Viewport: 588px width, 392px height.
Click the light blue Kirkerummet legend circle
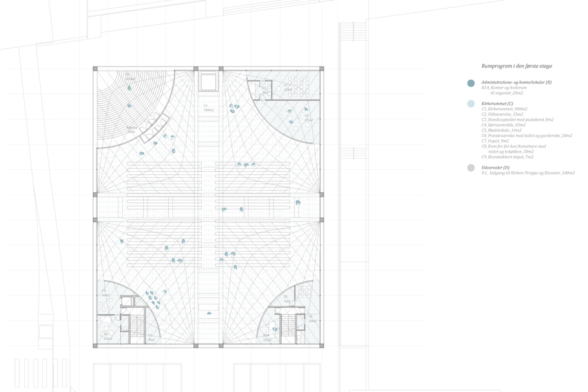click(471, 104)
